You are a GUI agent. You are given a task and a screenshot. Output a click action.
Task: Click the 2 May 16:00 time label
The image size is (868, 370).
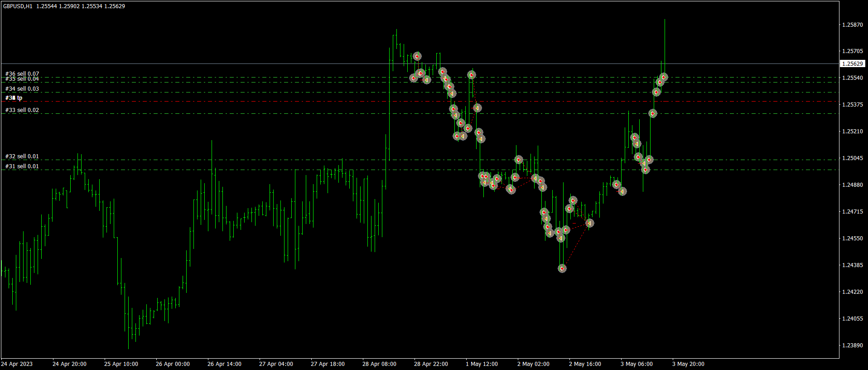[585, 364]
